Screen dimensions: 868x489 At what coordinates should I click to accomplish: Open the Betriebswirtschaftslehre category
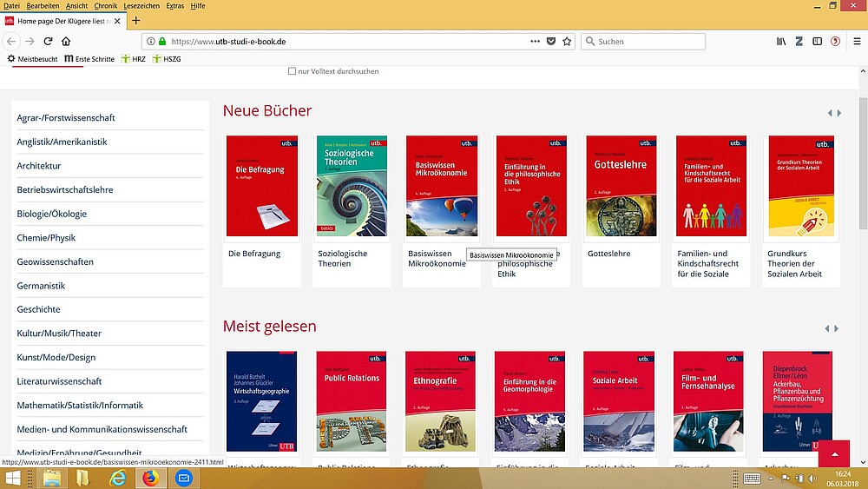tap(65, 189)
